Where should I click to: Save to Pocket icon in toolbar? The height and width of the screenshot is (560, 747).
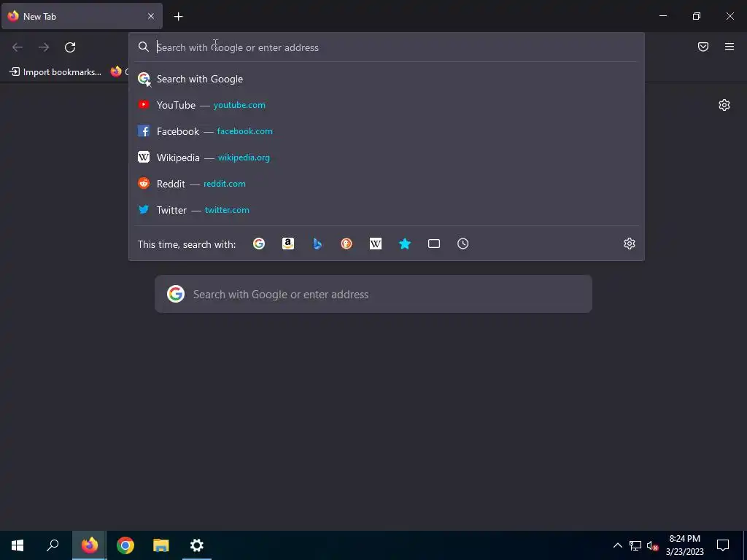[703, 47]
